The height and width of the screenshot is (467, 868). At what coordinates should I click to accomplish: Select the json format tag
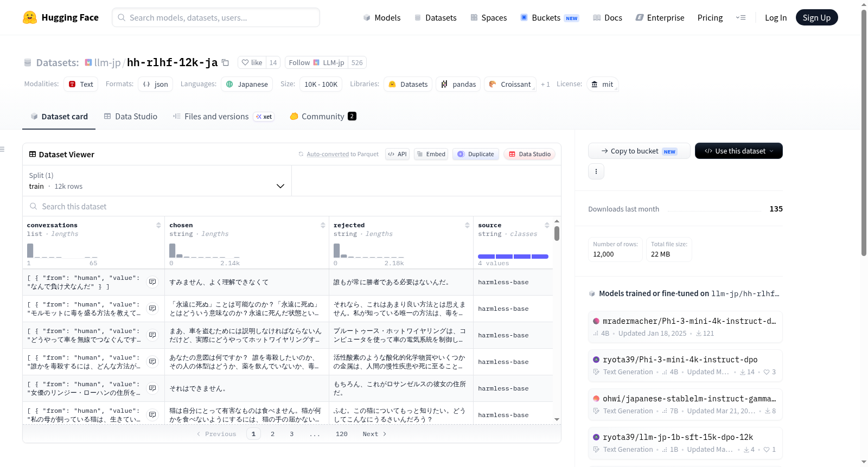pyautogui.click(x=155, y=84)
